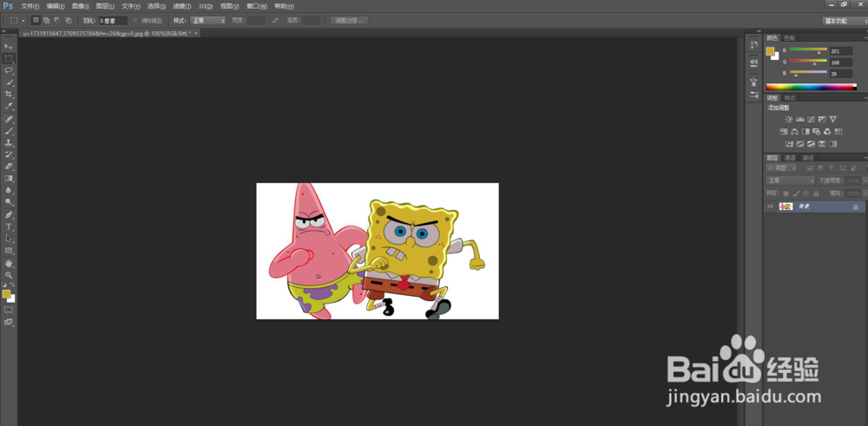The image size is (868, 426).
Task: Open the 不透明度 opacity dropdown arrow
Action: click(864, 181)
